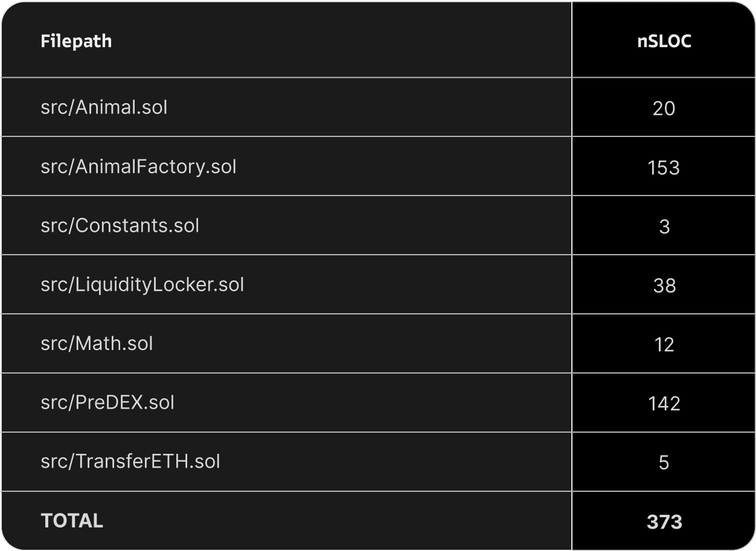Click the total nSLOC value 373
This screenshot has height=551, width=756.
pyautogui.click(x=664, y=521)
